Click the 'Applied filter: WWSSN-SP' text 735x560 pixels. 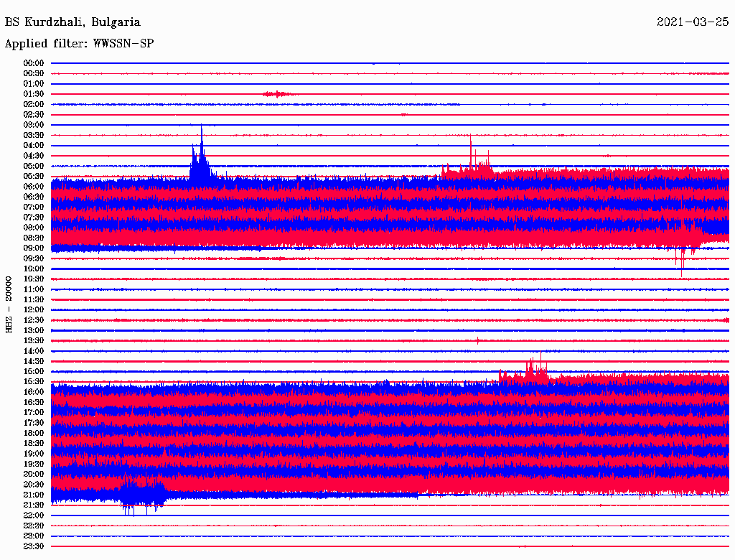point(79,44)
